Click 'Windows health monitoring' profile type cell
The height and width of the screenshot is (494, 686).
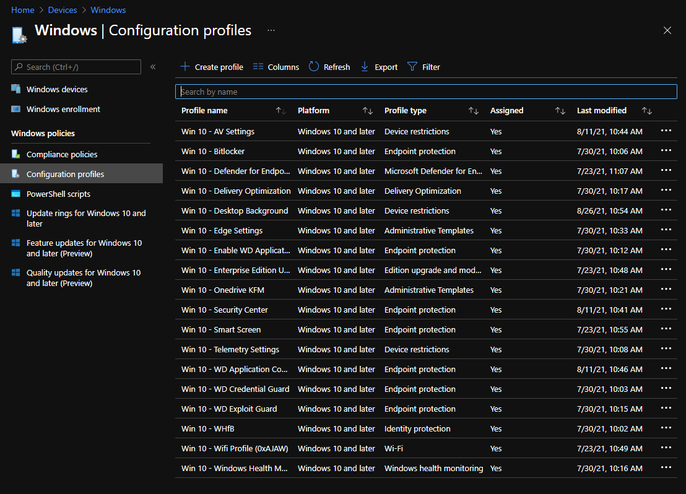click(x=434, y=468)
